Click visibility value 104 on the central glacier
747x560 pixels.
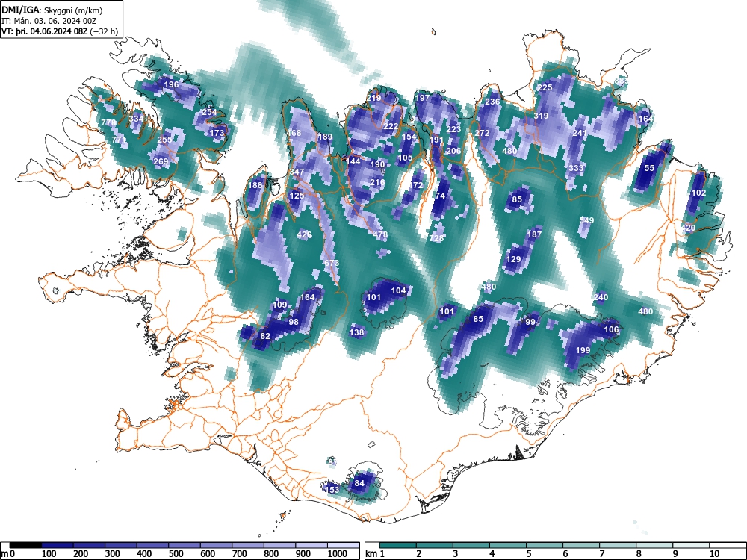click(398, 290)
